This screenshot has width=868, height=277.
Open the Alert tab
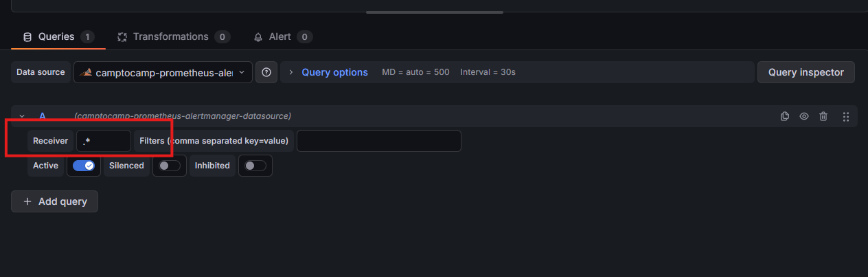279,37
